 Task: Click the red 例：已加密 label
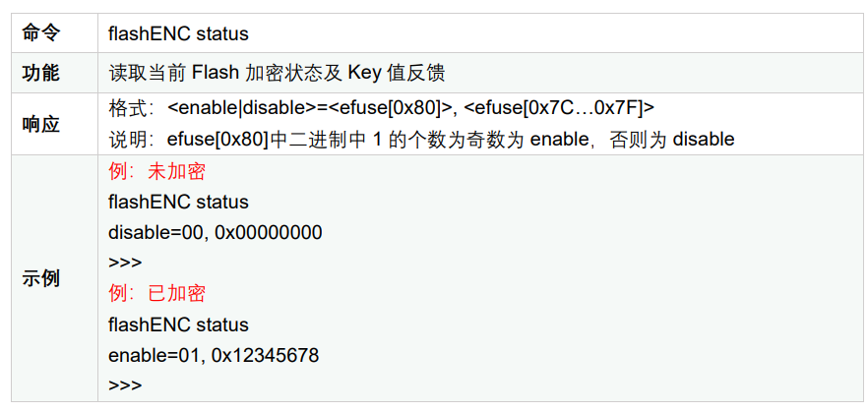pyautogui.click(x=156, y=294)
